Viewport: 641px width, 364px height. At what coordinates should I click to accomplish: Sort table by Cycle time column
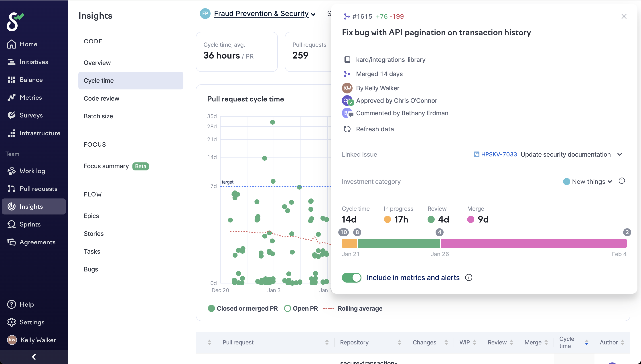tap(586, 342)
